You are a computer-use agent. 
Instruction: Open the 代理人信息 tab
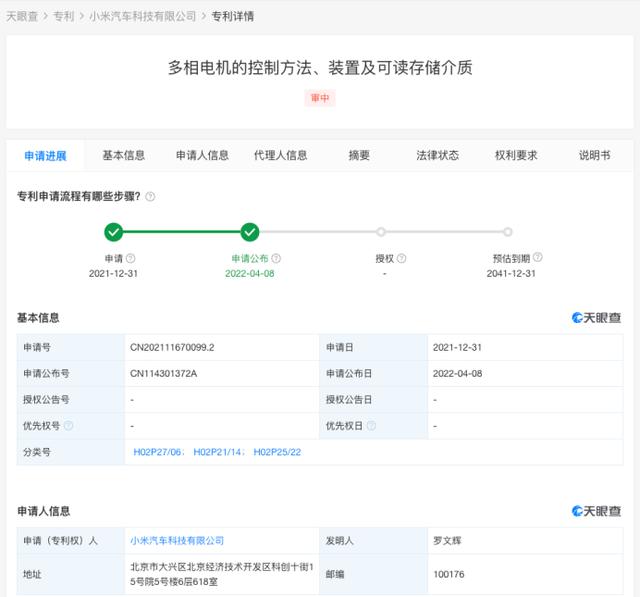[281, 155]
